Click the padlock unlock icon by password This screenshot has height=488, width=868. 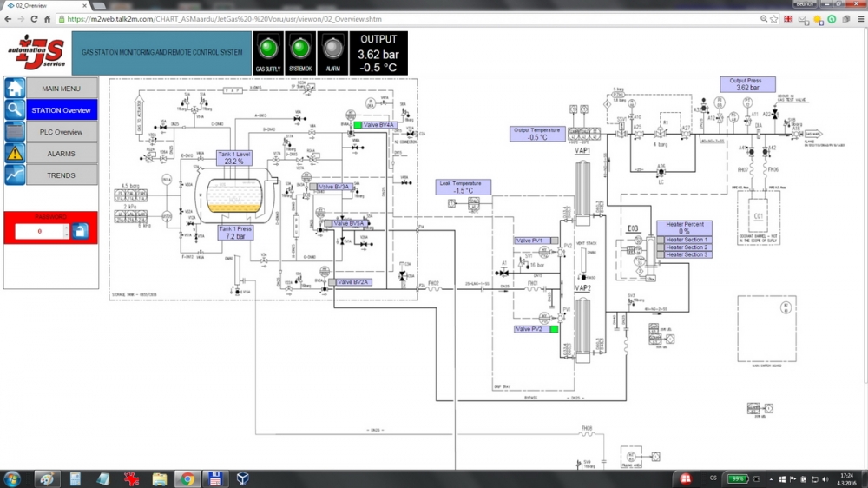[80, 231]
